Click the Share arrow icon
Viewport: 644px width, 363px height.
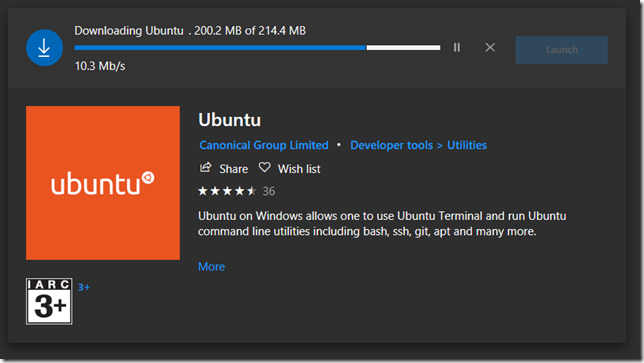tap(205, 168)
